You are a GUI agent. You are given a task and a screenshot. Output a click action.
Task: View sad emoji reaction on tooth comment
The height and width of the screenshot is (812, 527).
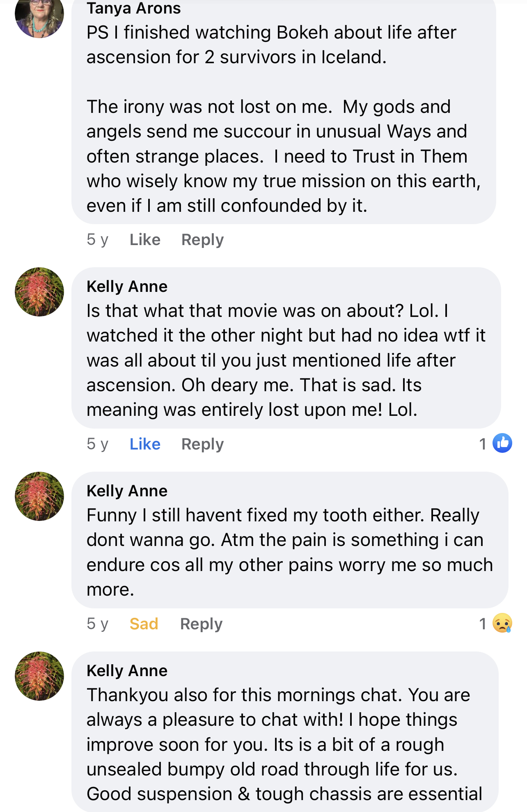pos(502,623)
